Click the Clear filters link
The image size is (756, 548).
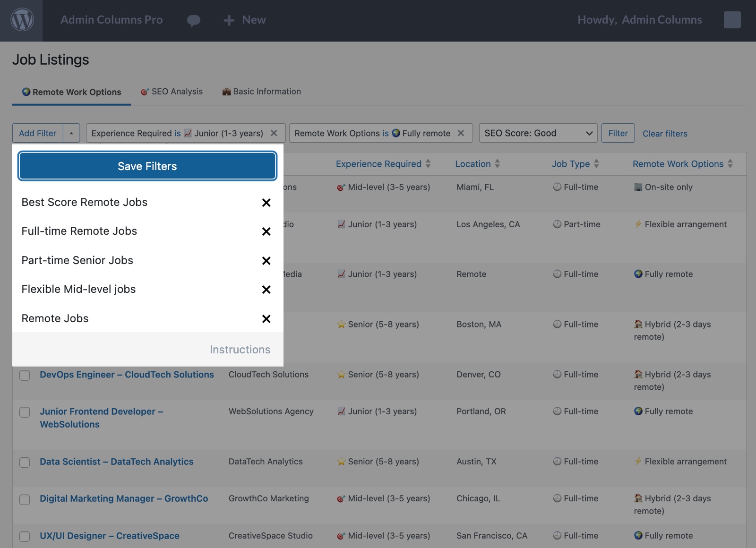coord(665,133)
